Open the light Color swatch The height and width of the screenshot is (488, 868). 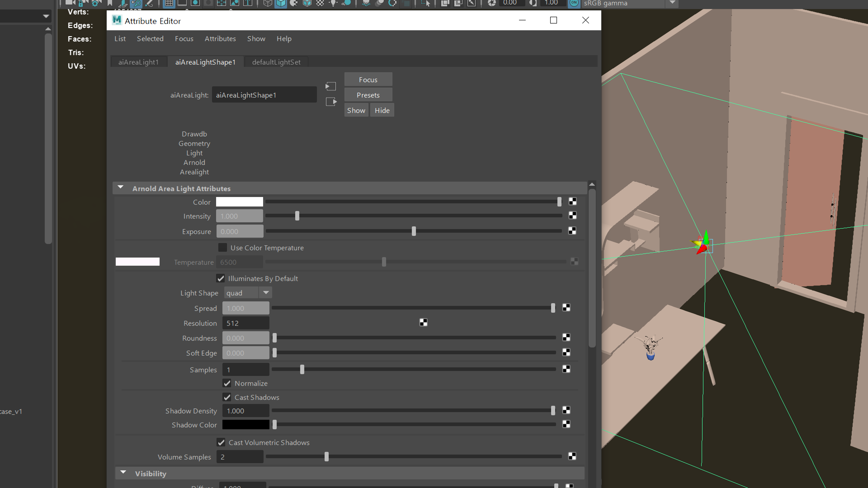pos(239,202)
